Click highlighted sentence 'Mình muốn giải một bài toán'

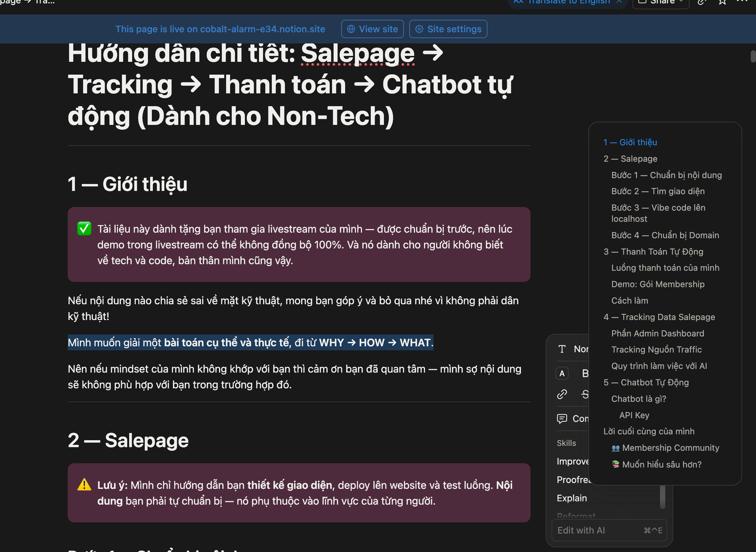coord(250,342)
